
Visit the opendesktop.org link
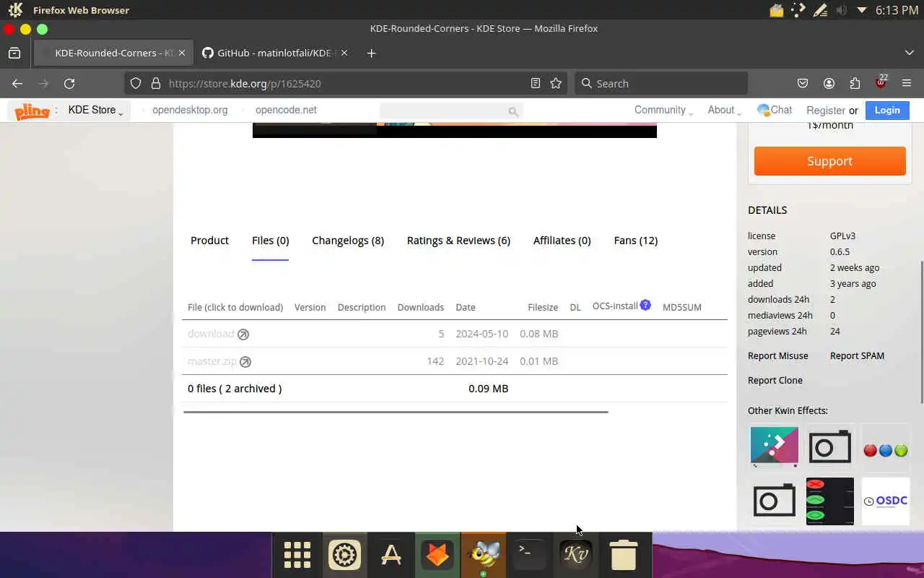tap(190, 110)
